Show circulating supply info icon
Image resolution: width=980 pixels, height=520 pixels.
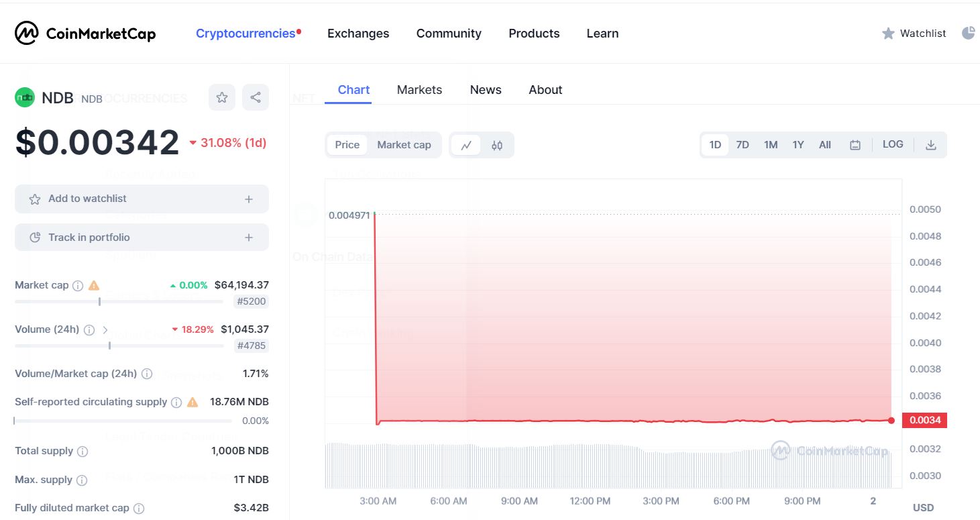click(x=176, y=403)
